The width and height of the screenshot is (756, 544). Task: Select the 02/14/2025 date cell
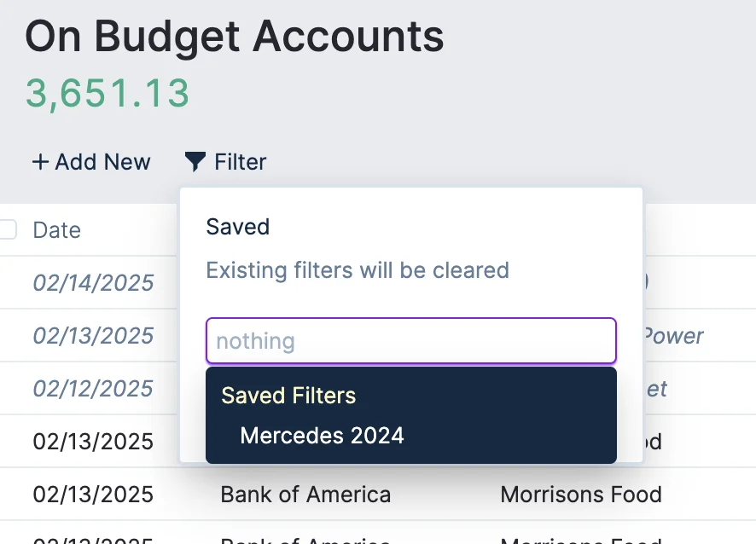[93, 283]
